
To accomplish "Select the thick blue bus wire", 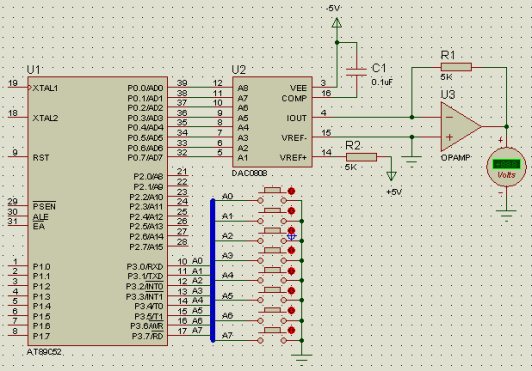I will [x=213, y=270].
